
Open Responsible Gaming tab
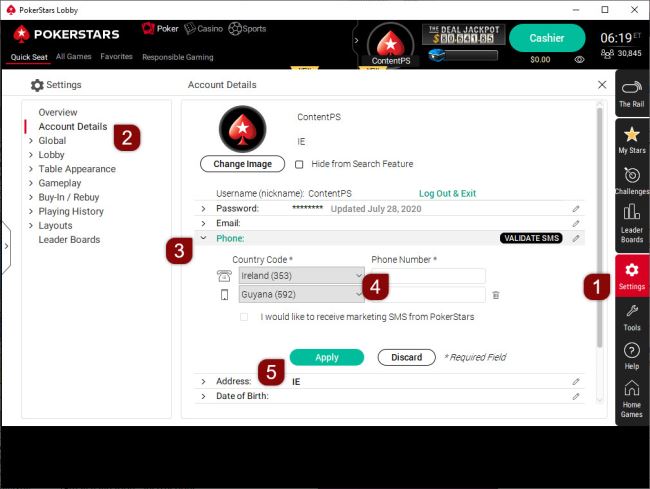177,57
